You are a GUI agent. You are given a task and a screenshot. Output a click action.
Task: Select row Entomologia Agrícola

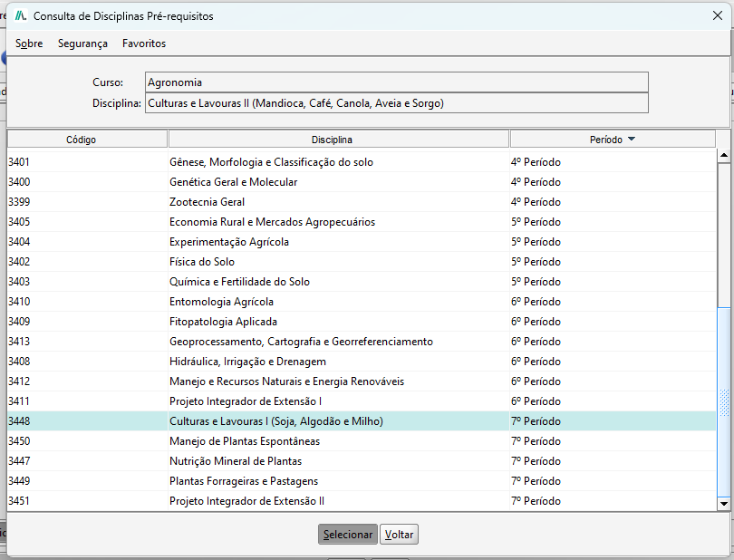(362, 302)
